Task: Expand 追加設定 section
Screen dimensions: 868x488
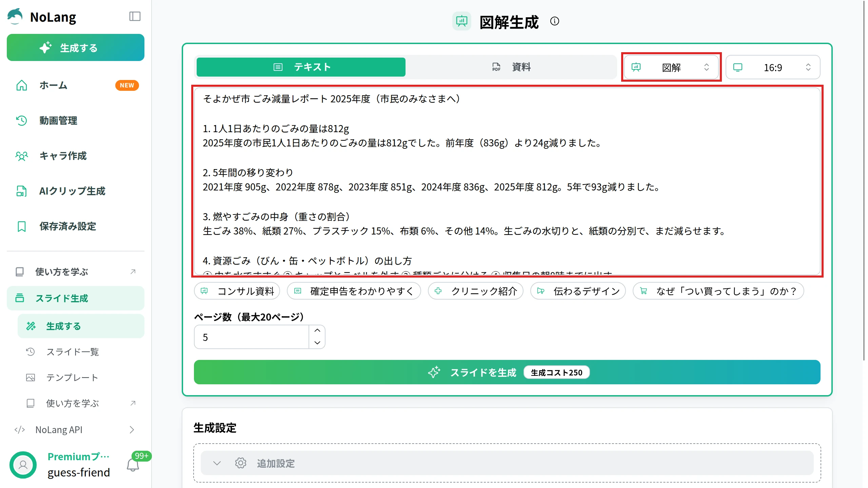Action: pos(507,463)
